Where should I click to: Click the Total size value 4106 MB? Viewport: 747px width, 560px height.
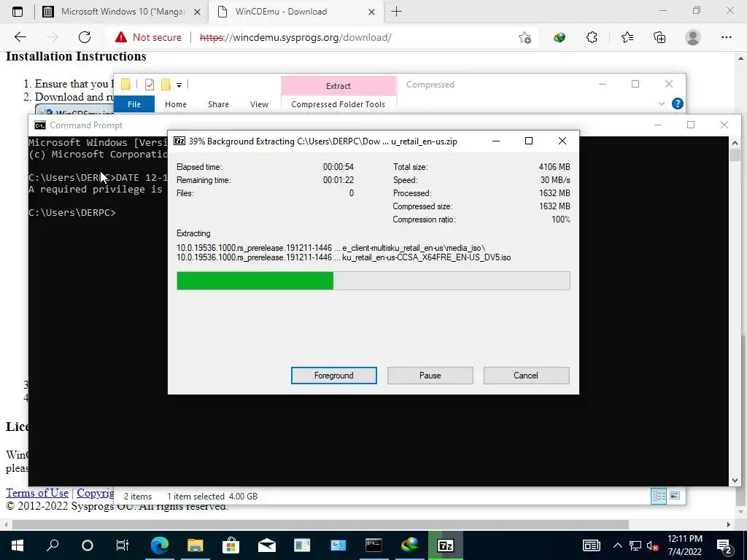(554, 167)
